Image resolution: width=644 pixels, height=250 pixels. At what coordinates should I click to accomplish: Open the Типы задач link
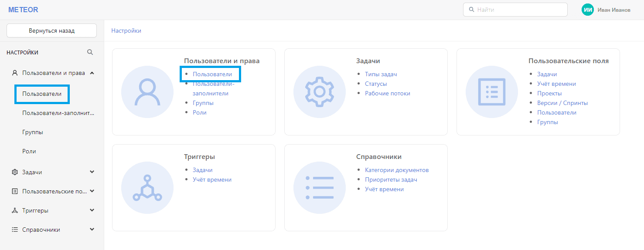[x=381, y=74]
